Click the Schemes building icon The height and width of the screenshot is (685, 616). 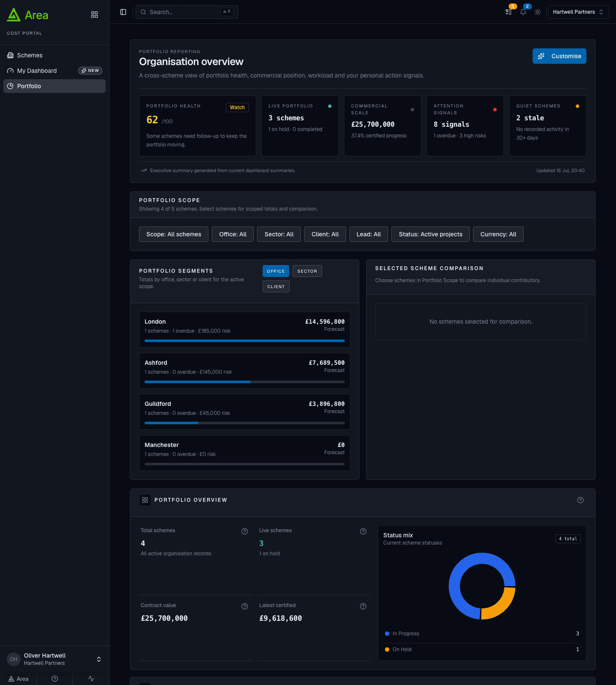(10, 55)
